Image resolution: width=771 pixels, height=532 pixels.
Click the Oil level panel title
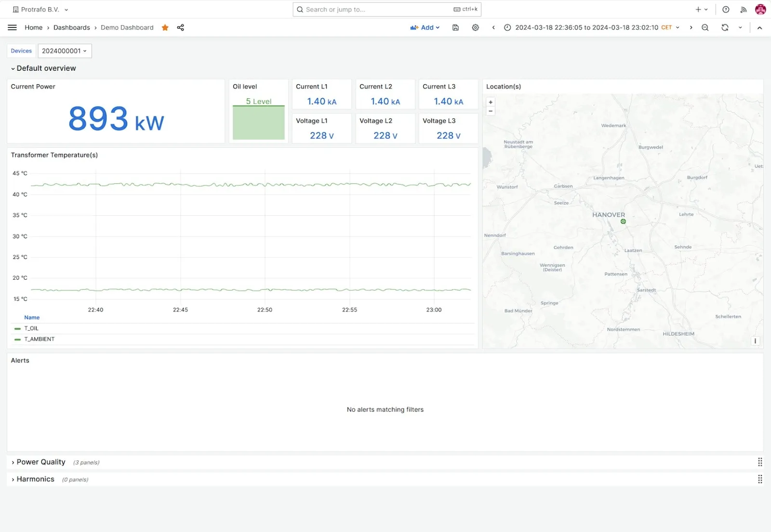[245, 87]
